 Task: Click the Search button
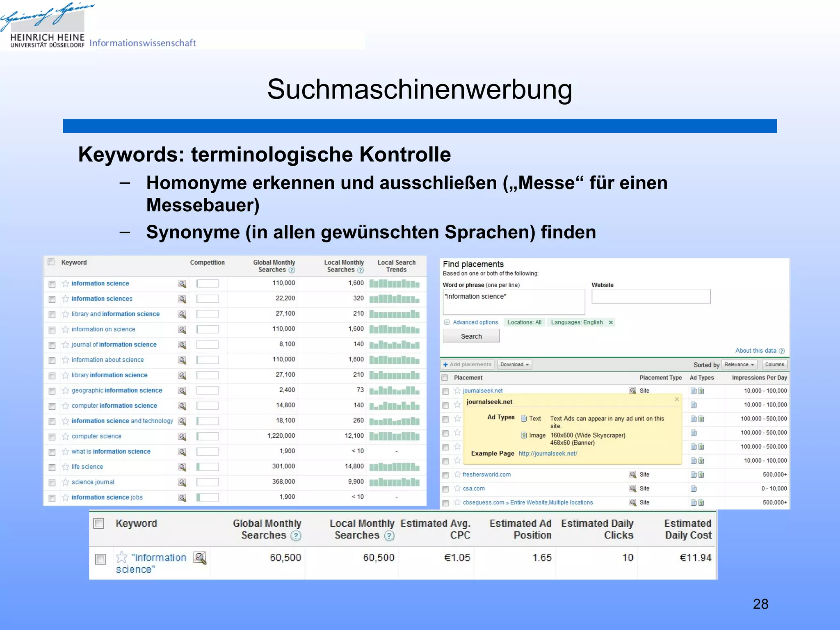click(x=471, y=336)
